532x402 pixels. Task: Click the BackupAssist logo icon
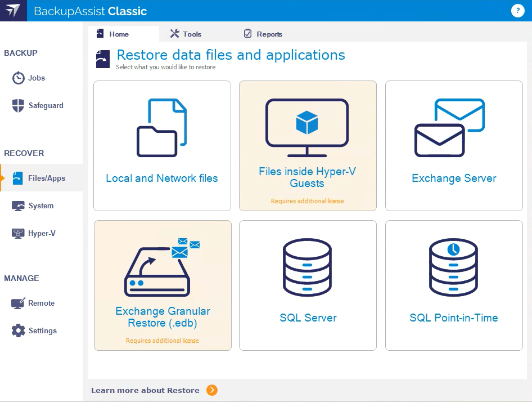pos(13,11)
